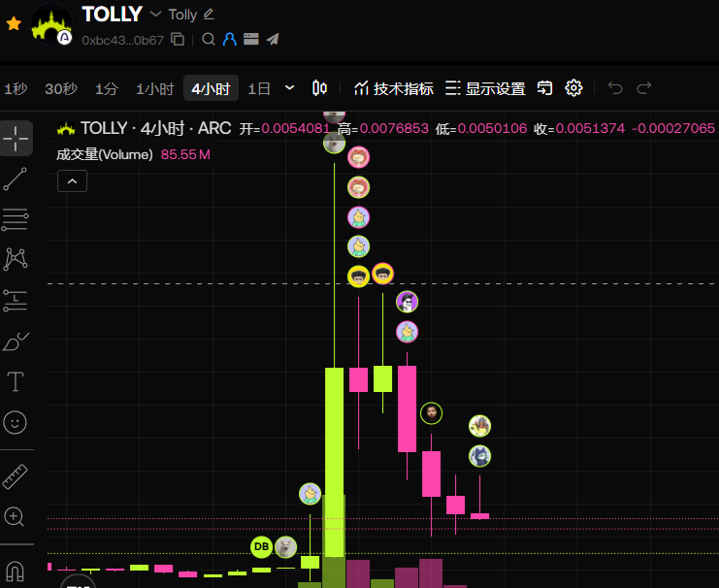Screen dimensions: 719x588
Task: Open the website card icon
Action: click(250, 40)
